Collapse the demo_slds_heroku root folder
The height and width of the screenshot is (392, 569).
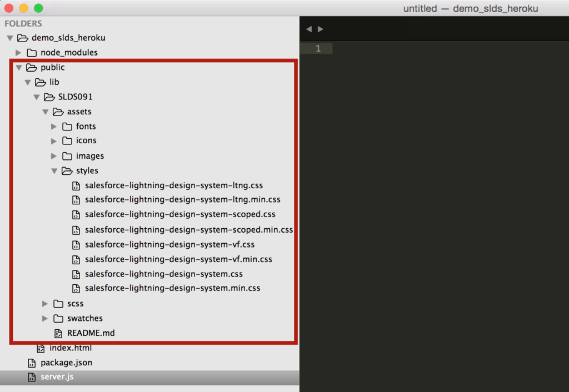9,38
